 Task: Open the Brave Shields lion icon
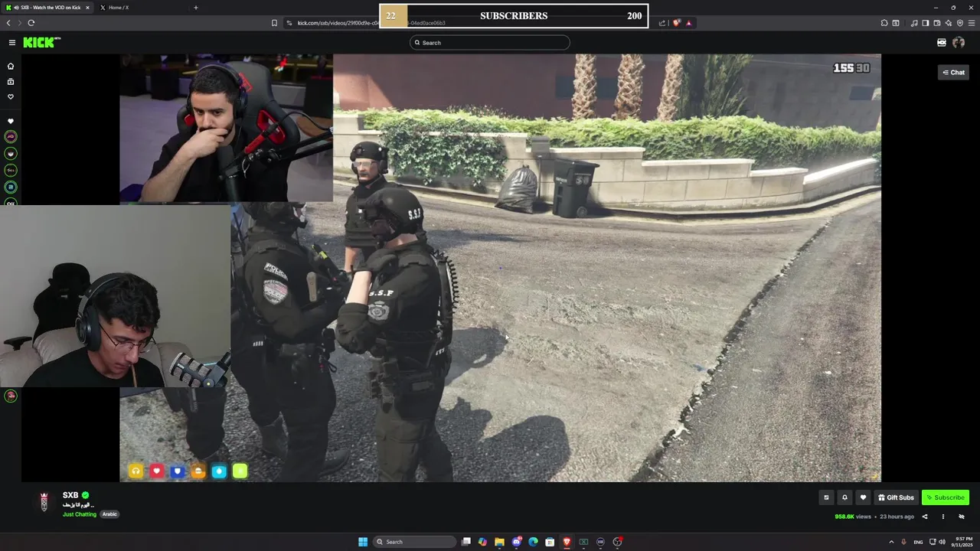677,23
